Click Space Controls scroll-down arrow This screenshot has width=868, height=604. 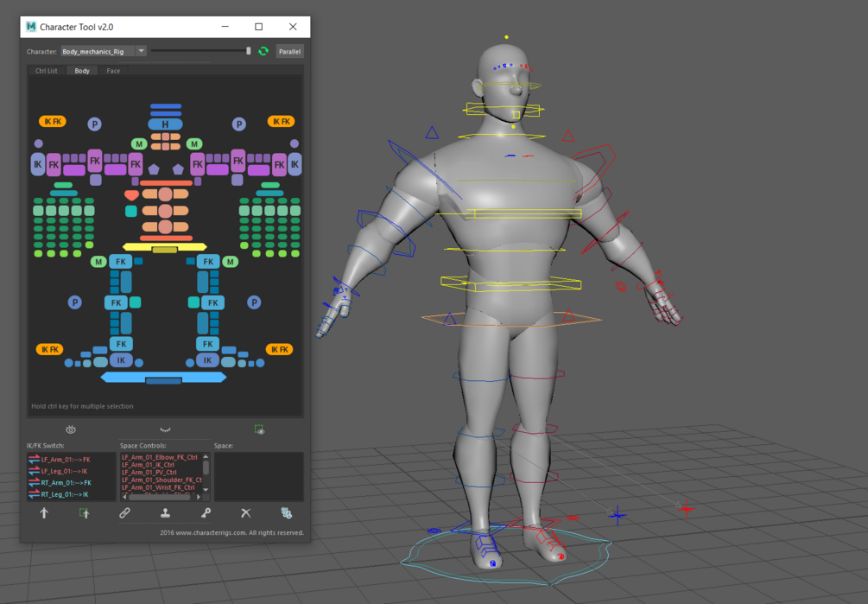[206, 490]
